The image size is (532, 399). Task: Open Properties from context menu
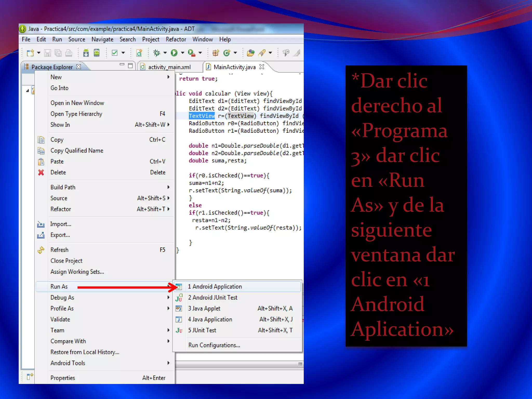(x=105, y=378)
